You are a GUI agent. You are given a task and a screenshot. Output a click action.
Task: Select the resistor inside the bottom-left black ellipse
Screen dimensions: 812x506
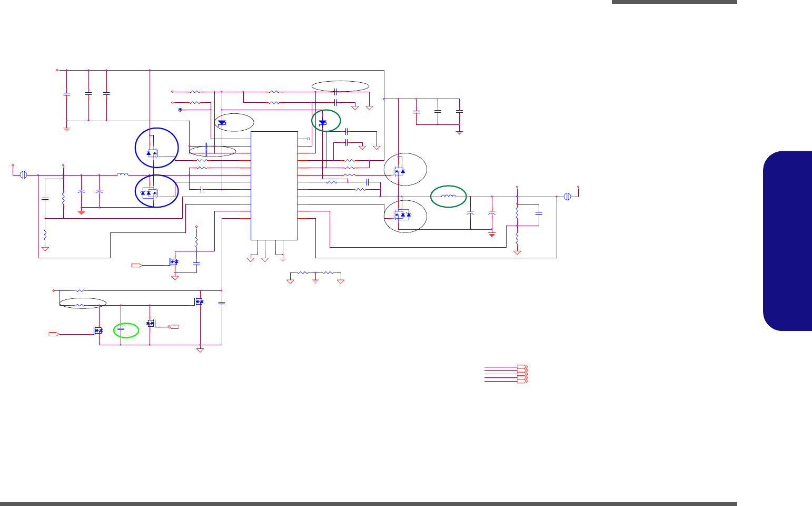coord(80,305)
